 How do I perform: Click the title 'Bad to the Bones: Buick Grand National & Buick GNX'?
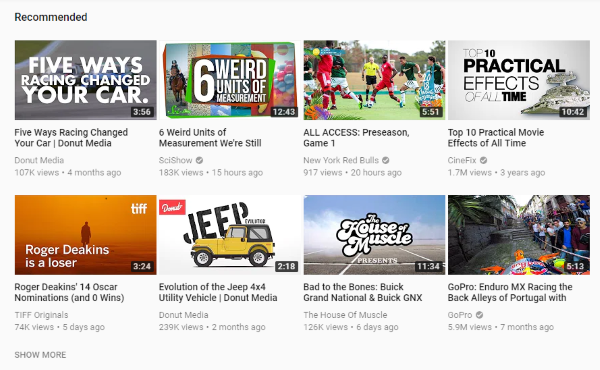[363, 292]
